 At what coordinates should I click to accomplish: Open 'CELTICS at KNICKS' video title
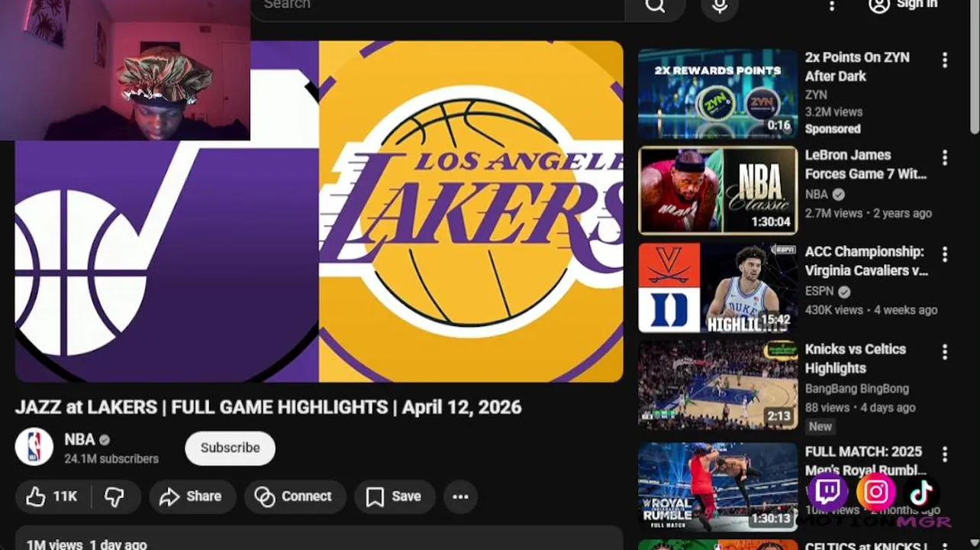[866, 545]
